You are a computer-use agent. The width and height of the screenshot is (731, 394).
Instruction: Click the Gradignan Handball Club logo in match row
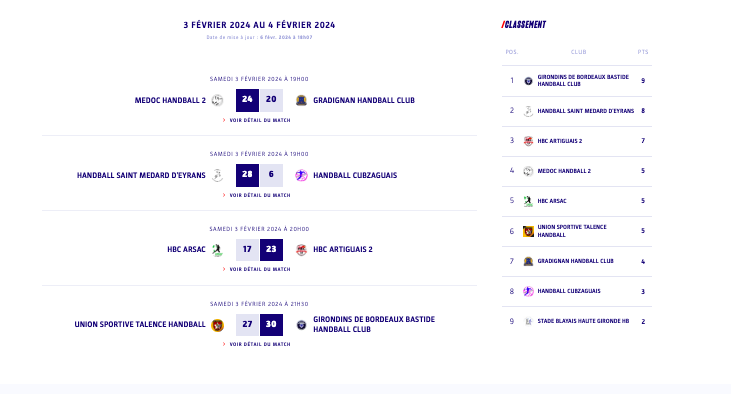coord(301,100)
